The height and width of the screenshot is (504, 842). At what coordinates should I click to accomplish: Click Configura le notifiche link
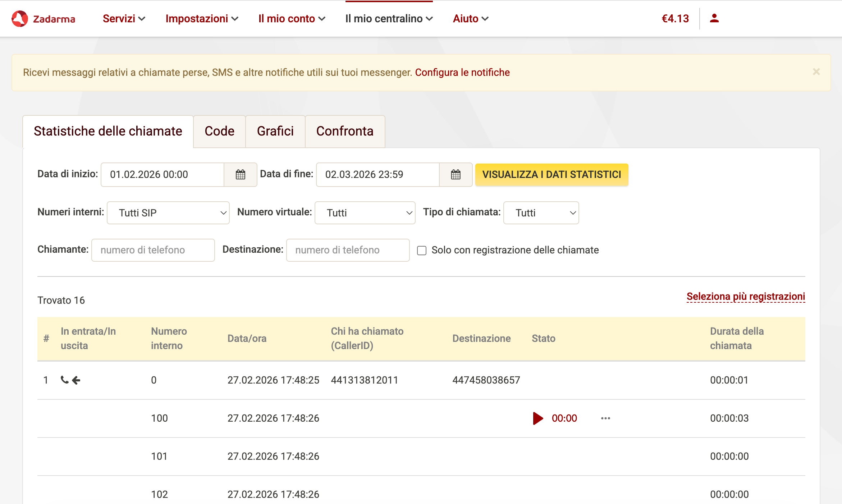tap(462, 73)
